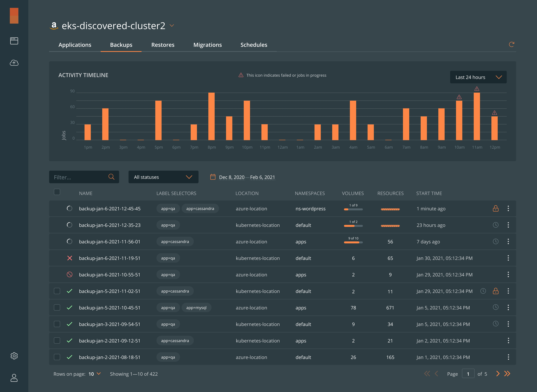Open actions menu for backup-jan-6-2021-12-35-23
Image resolution: width=537 pixels, height=392 pixels.
(508, 225)
